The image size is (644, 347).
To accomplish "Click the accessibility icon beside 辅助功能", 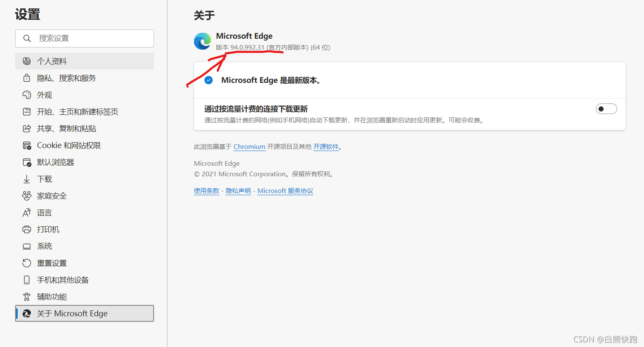I will click(x=27, y=297).
